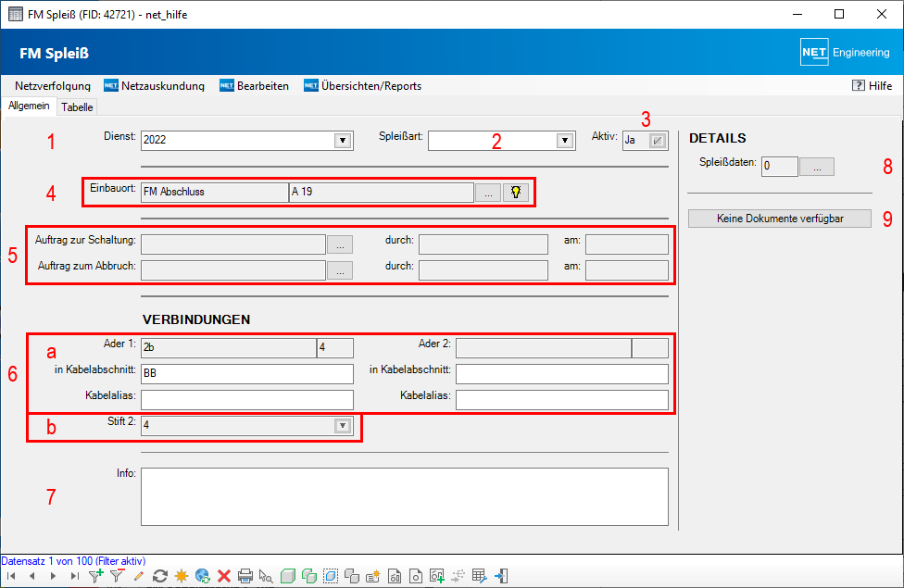Switch to the Tabelle tab

[x=77, y=107]
